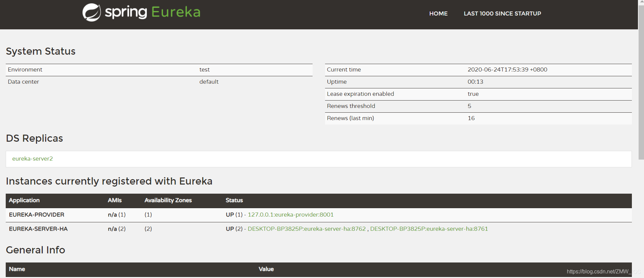The image size is (644, 278).
Task: Select the Current time label
Action: 344,69
